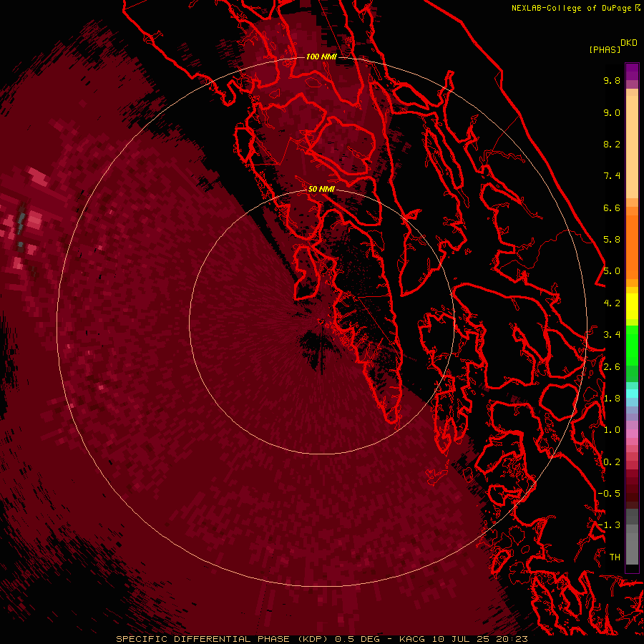
Task: Click the 50 NMI range ring label
Action: click(x=321, y=189)
